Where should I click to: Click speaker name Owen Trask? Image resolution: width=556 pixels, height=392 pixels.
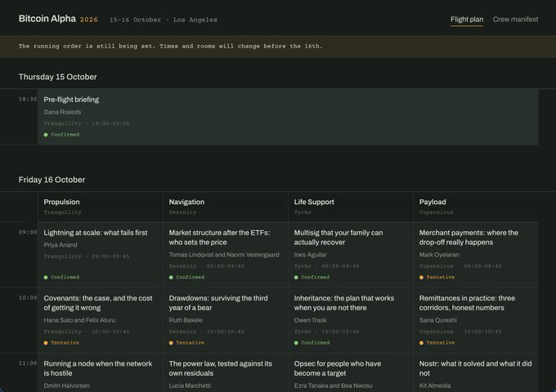310,320
